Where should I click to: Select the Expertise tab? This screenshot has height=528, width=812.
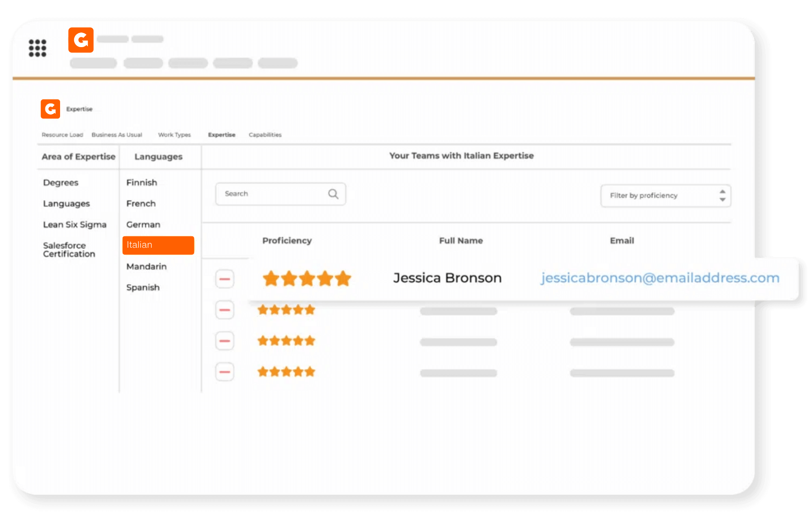[x=222, y=135]
